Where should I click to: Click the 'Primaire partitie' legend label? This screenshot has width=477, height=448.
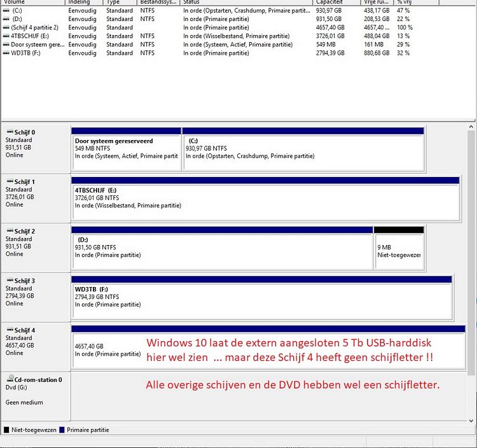(x=88, y=430)
